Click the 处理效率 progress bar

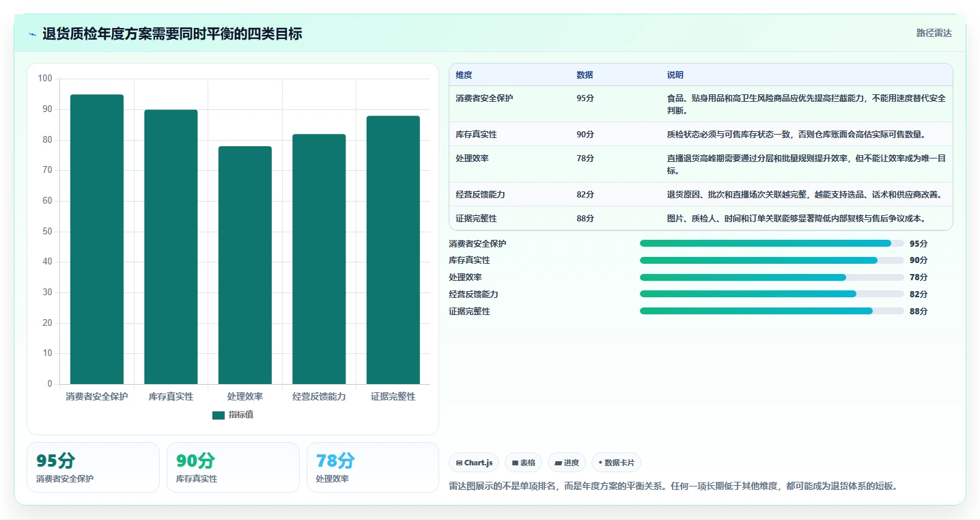point(772,277)
